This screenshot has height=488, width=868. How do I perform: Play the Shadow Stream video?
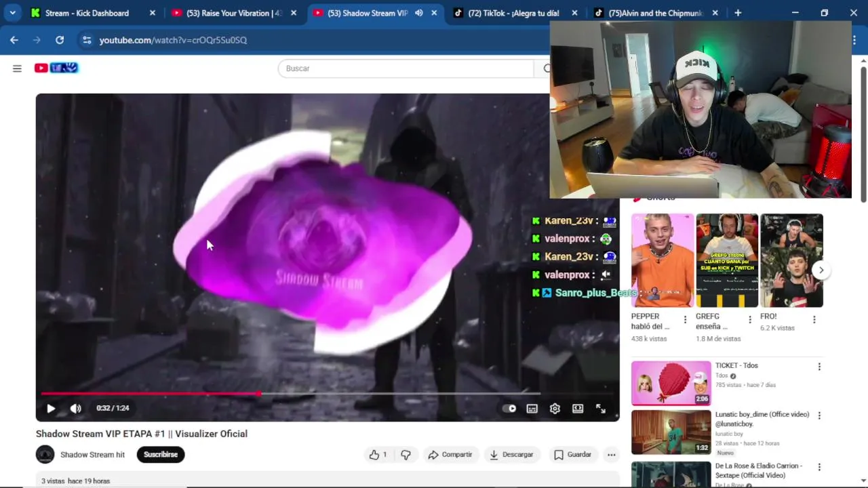click(51, 408)
